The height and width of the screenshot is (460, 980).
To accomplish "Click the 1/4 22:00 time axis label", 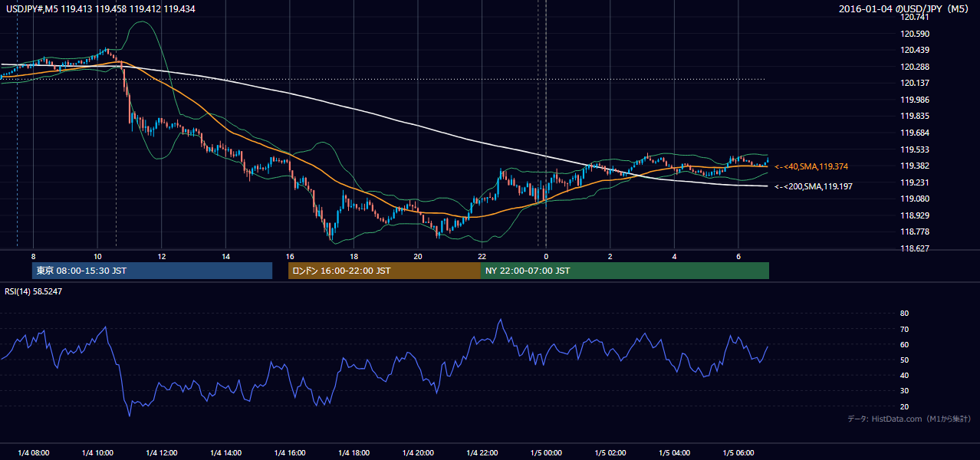I will pyautogui.click(x=482, y=452).
